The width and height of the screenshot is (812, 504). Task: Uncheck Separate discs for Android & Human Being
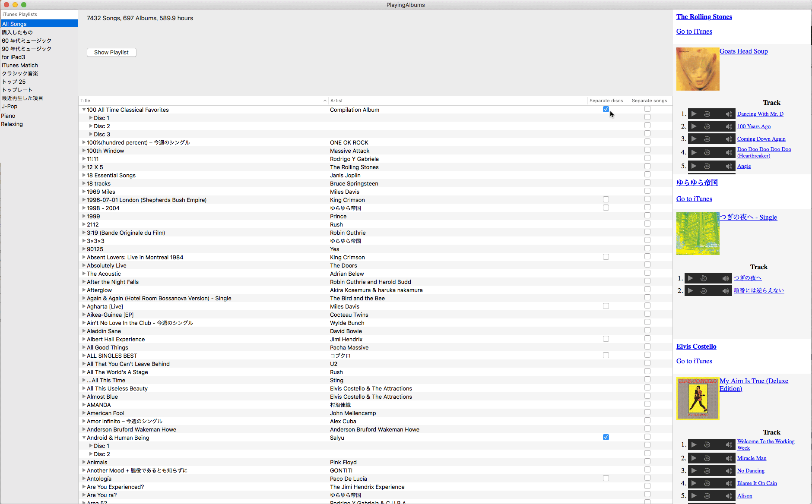click(606, 437)
